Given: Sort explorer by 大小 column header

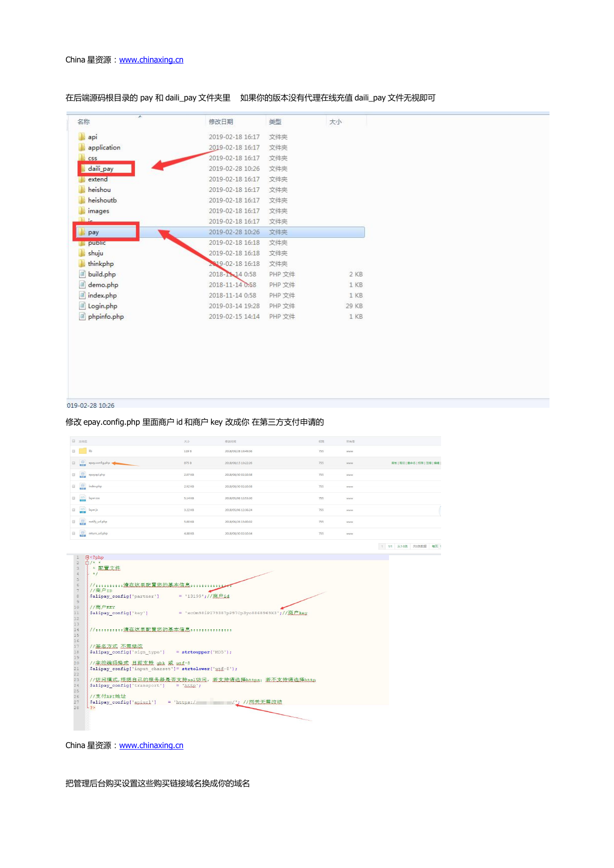Looking at the screenshot, I should 335,121.
